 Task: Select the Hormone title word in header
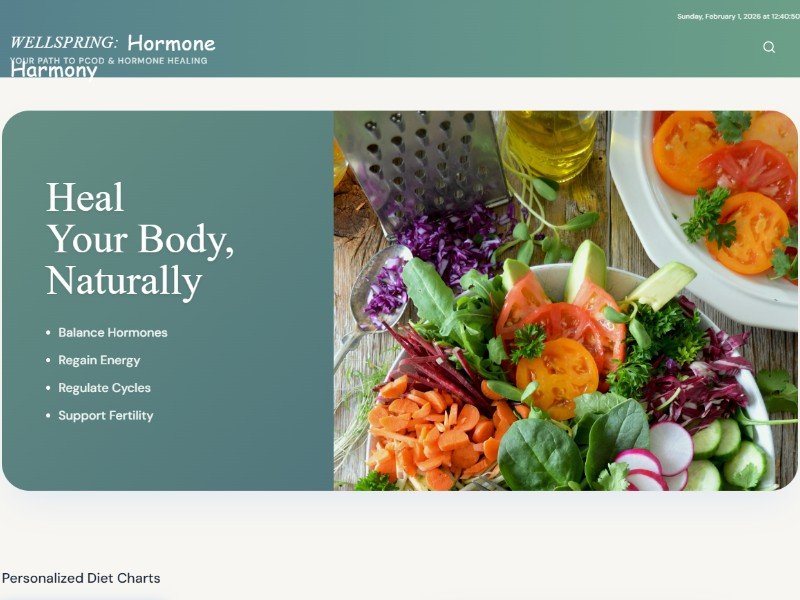(x=171, y=43)
